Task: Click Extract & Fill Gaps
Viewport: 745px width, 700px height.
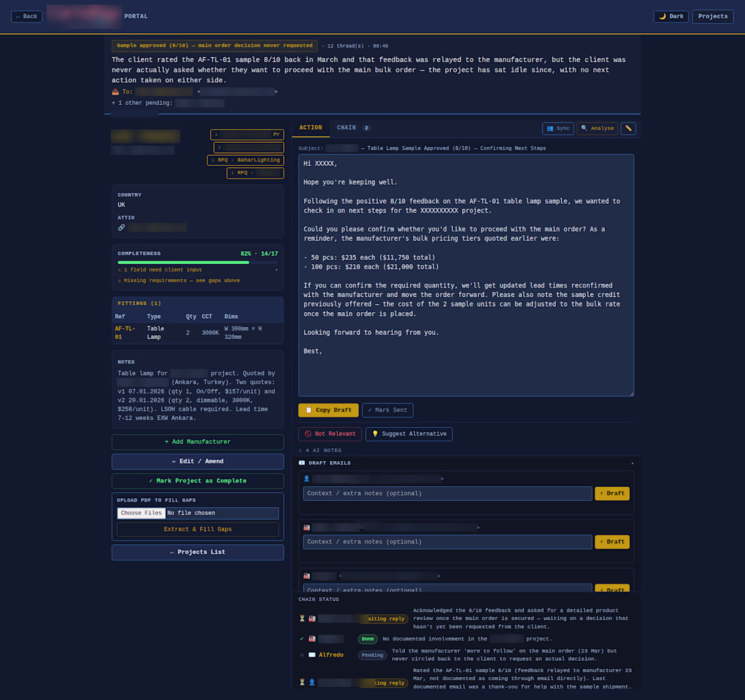Action: coord(198,529)
